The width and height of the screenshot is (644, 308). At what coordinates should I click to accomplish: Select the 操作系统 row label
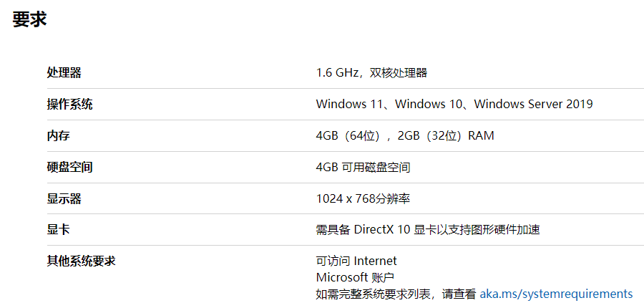[70, 104]
